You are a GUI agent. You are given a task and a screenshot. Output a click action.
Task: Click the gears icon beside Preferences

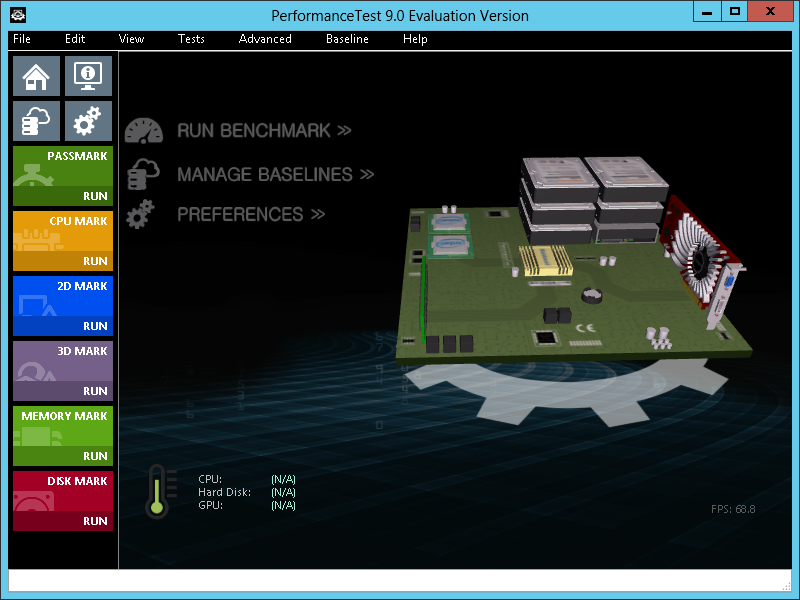click(140, 214)
